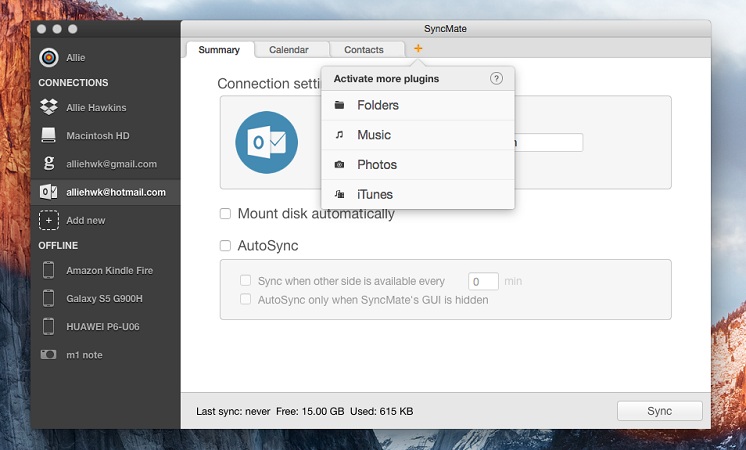Open the Contacts tab

point(364,50)
